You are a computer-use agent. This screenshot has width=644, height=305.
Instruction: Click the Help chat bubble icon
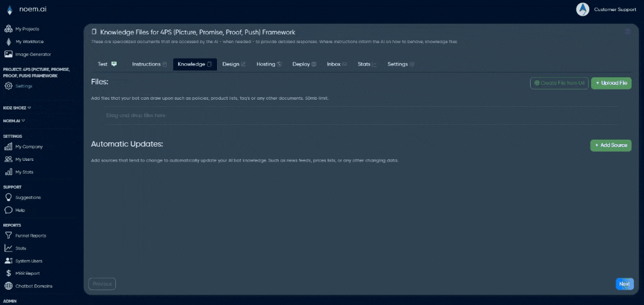point(8,210)
